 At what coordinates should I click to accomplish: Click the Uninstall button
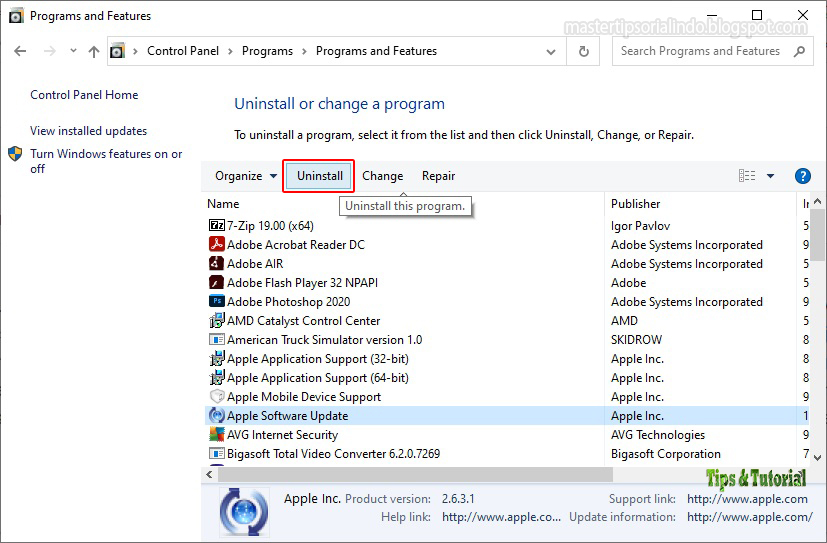319,176
